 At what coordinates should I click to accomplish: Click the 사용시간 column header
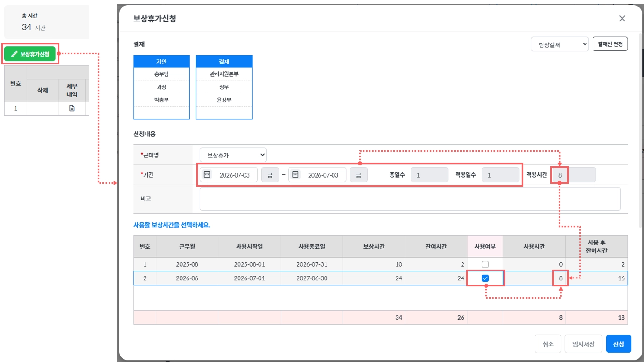(534, 247)
